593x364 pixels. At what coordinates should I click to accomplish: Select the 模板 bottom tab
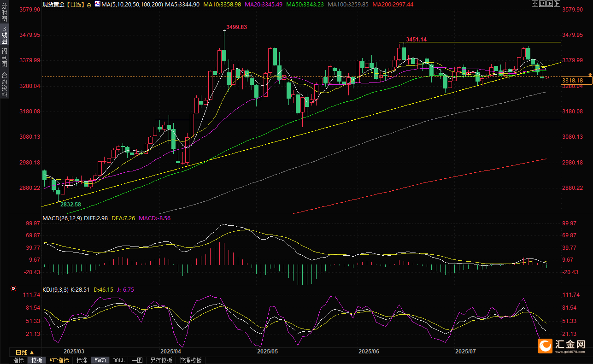click(36, 360)
